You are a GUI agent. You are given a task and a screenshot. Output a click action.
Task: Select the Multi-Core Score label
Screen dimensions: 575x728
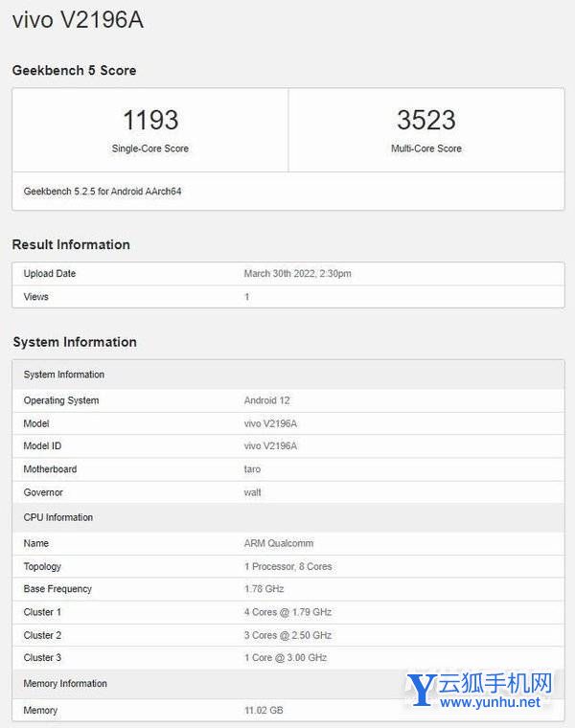[426, 148]
